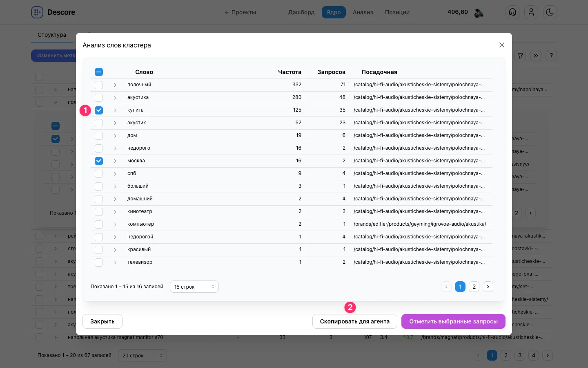Expand the кинотеатр row chevron
Image resolution: width=588 pixels, height=368 pixels.
115,212
